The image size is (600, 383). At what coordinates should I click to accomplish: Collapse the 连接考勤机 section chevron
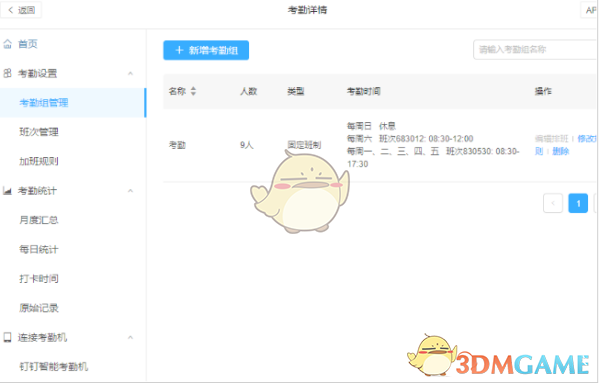coord(130,337)
